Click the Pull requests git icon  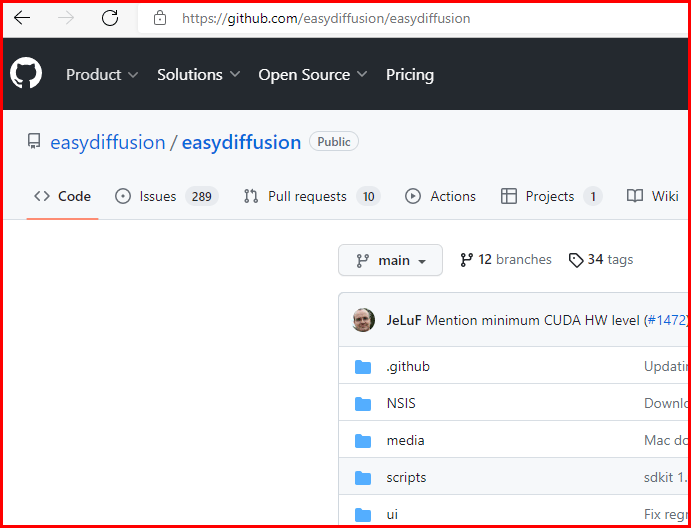[251, 196]
